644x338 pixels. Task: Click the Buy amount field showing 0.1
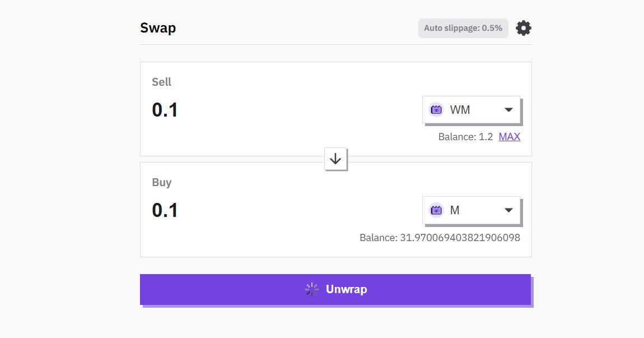coord(165,210)
